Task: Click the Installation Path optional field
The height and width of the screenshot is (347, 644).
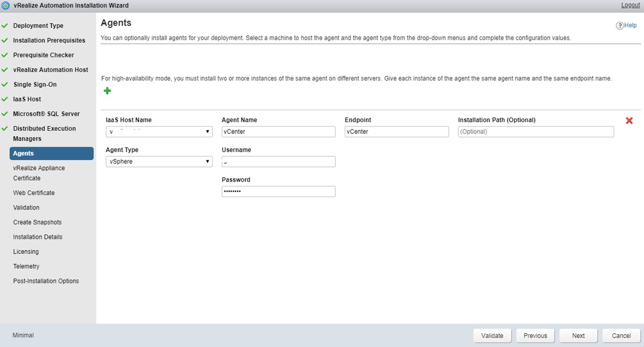Action: pyautogui.click(x=536, y=132)
